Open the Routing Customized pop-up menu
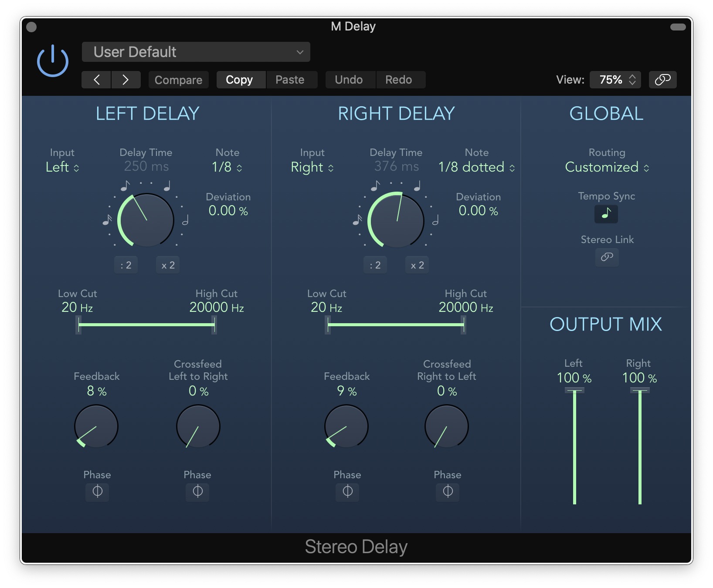The width and height of the screenshot is (713, 588). (607, 167)
